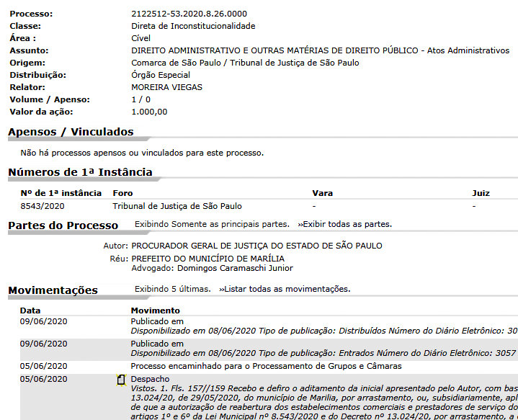This screenshot has width=518, height=420.
Task: Open the document icon beside Despacho
Action: (121, 380)
